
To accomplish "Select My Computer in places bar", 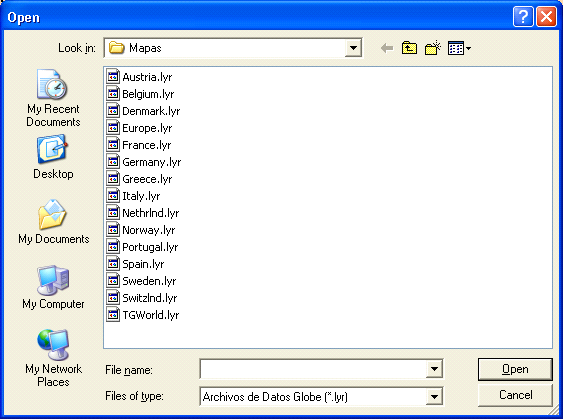I will point(53,287).
